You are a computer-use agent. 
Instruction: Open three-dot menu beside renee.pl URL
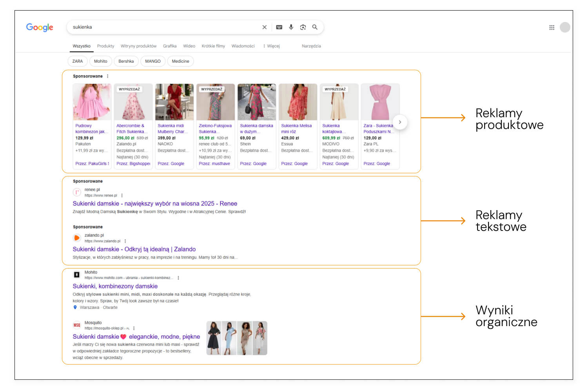[122, 195]
